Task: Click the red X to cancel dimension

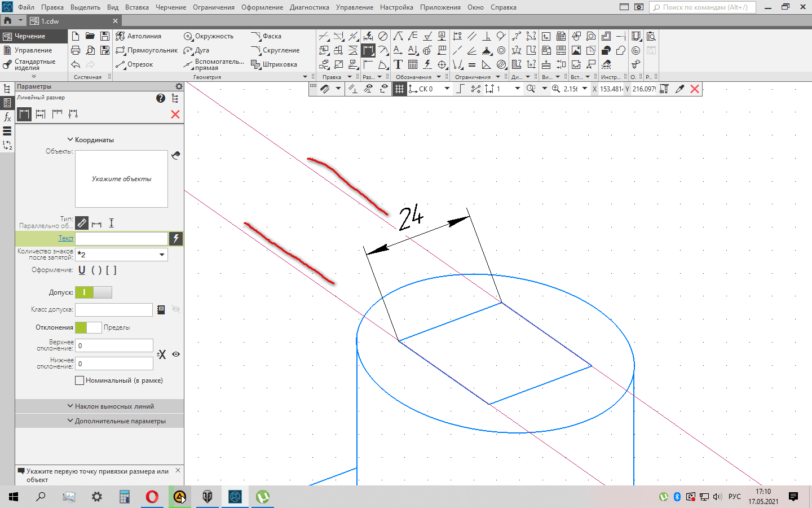Action: click(175, 115)
